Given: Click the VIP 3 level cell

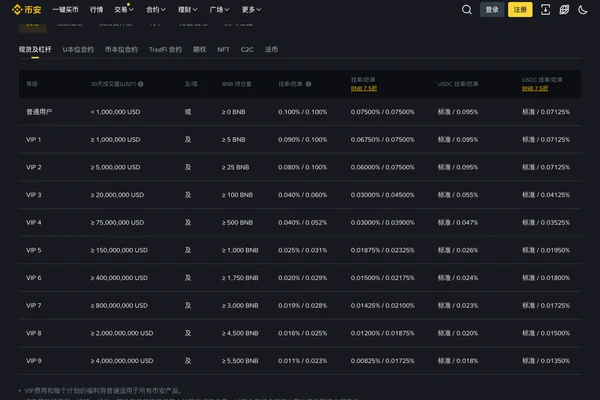Looking at the screenshot, I should (x=34, y=195).
